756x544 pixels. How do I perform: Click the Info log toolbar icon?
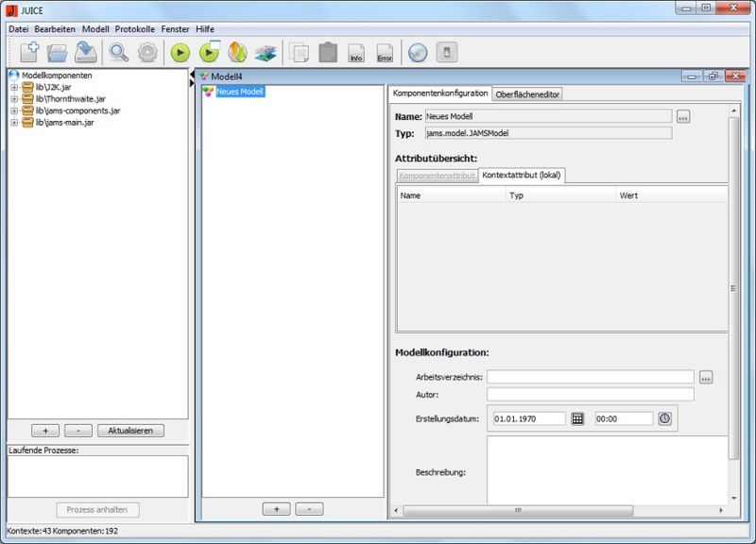[356, 53]
